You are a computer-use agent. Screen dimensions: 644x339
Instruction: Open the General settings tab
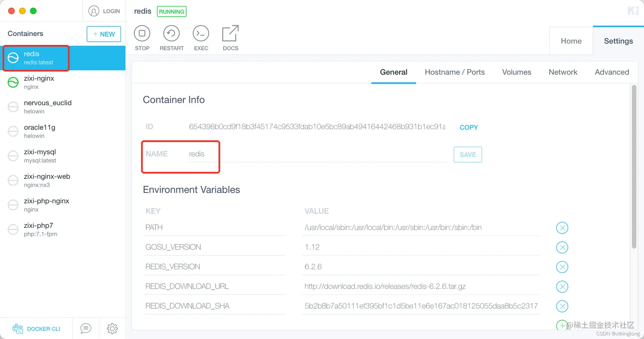coord(394,72)
